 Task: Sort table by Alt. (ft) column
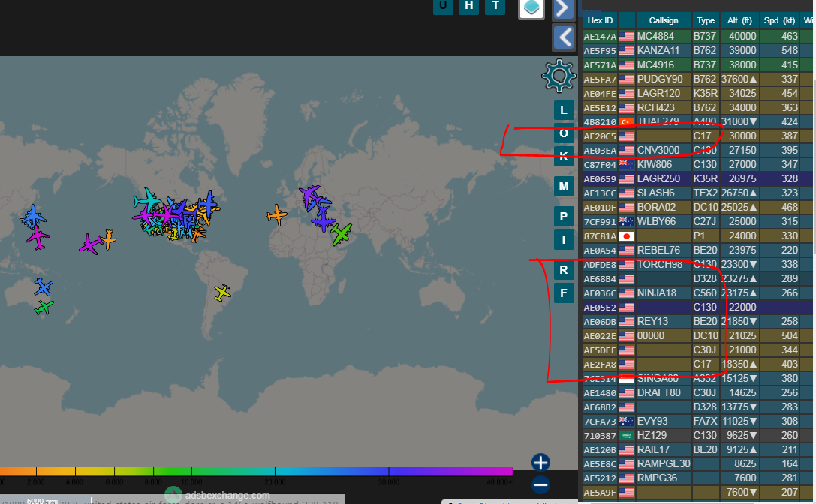click(739, 20)
